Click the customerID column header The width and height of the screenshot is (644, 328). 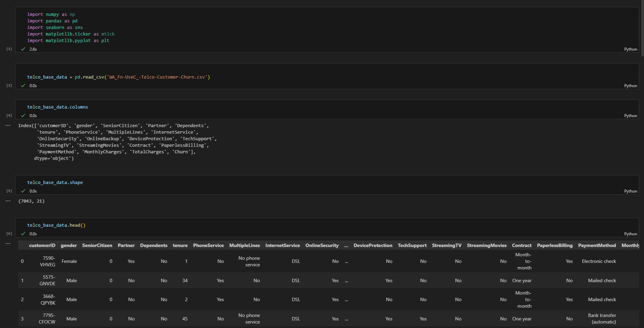(42, 245)
